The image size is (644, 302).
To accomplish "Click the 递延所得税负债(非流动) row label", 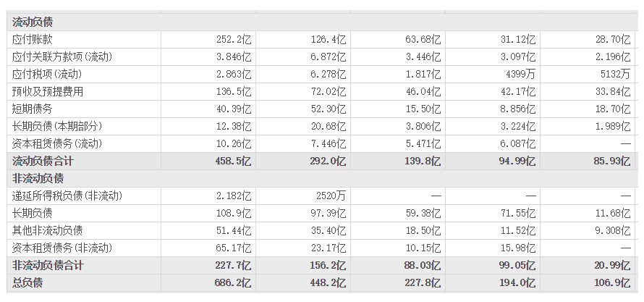I will point(66,196).
